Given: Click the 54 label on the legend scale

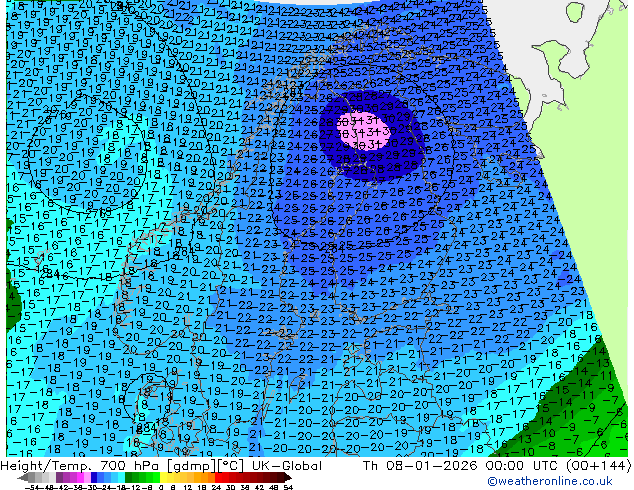Looking at the screenshot, I should 288,487.
